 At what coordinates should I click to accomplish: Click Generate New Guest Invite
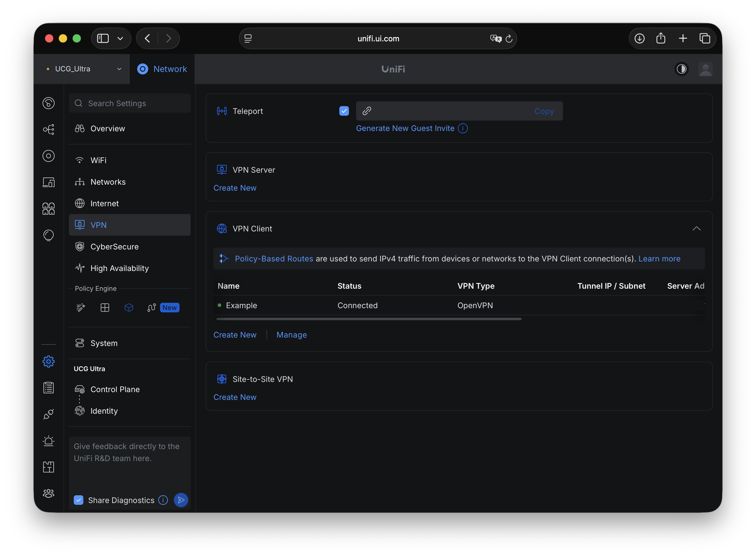405,129
